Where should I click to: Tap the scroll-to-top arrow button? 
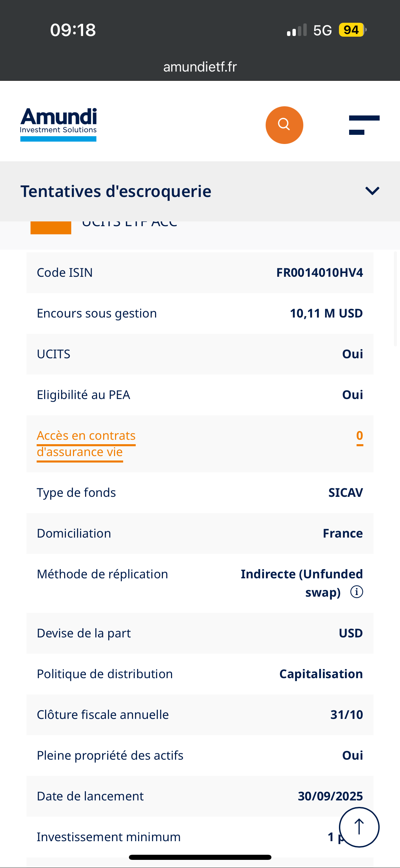359,827
